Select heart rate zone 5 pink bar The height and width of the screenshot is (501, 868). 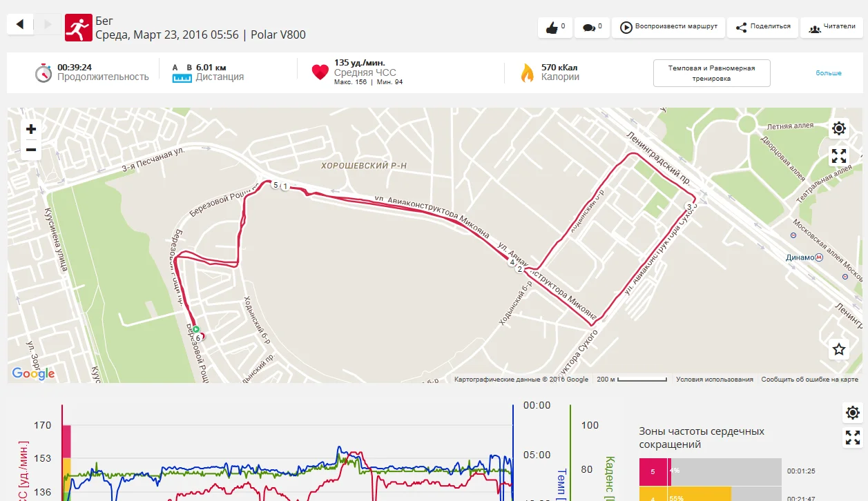tap(655, 471)
